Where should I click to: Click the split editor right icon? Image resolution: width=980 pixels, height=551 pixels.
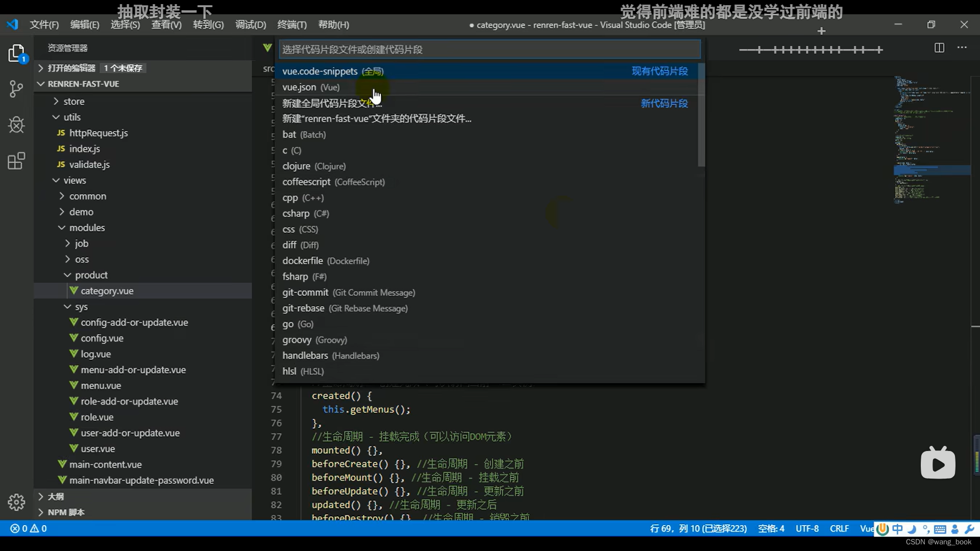[939, 48]
